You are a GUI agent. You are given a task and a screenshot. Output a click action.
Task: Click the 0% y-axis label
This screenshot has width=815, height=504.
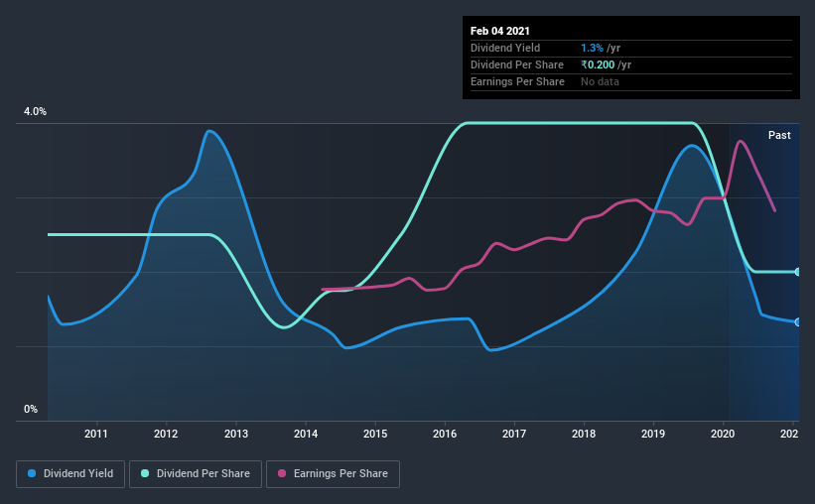31,409
